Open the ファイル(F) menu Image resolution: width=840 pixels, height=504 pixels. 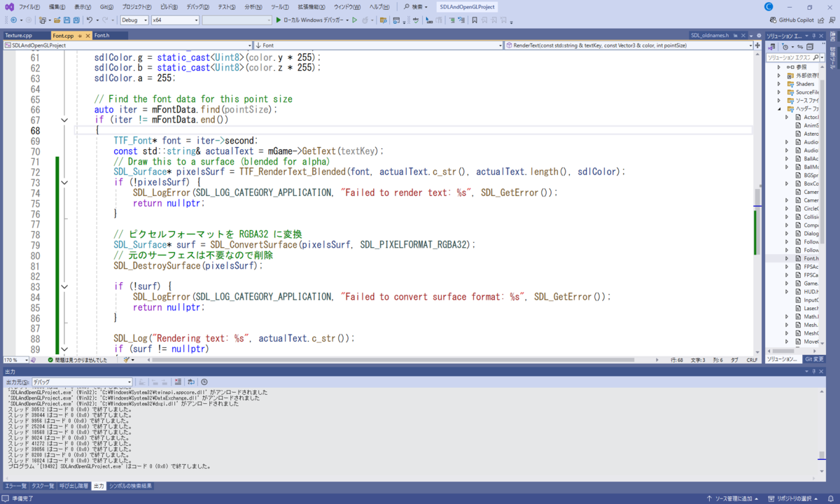point(29,6)
